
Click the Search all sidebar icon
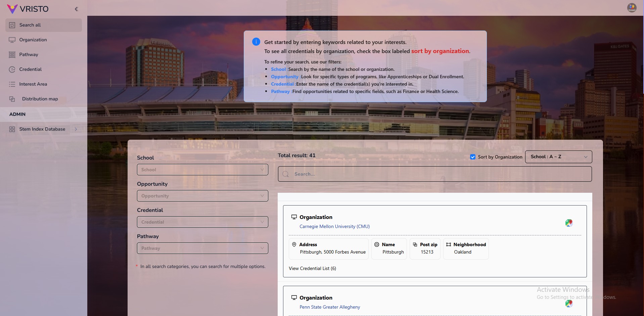tap(12, 25)
